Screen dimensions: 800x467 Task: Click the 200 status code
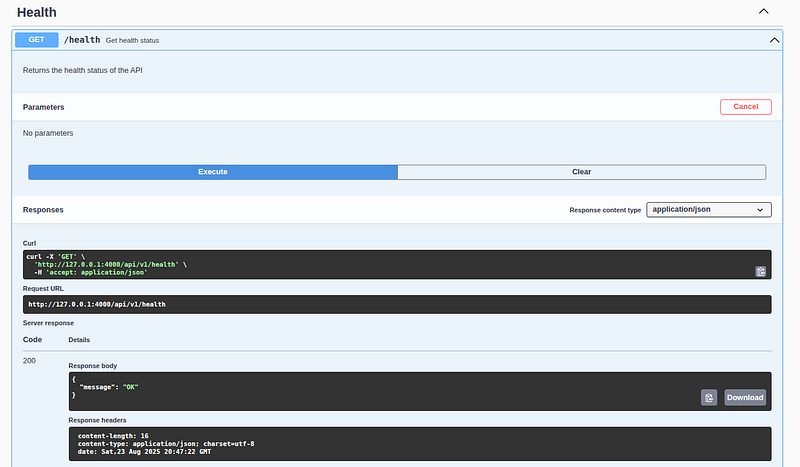tap(29, 361)
